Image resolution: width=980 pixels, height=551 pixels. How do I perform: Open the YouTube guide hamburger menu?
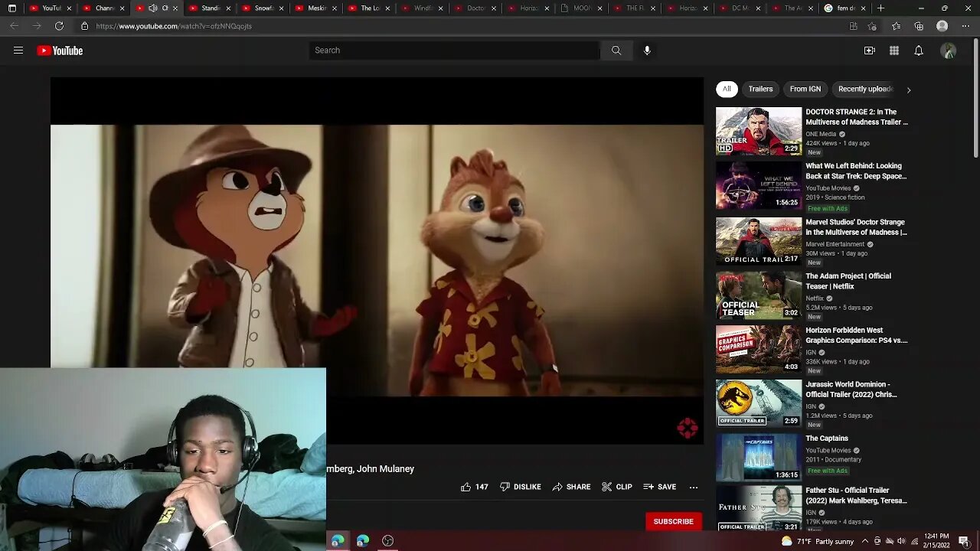tap(18, 51)
